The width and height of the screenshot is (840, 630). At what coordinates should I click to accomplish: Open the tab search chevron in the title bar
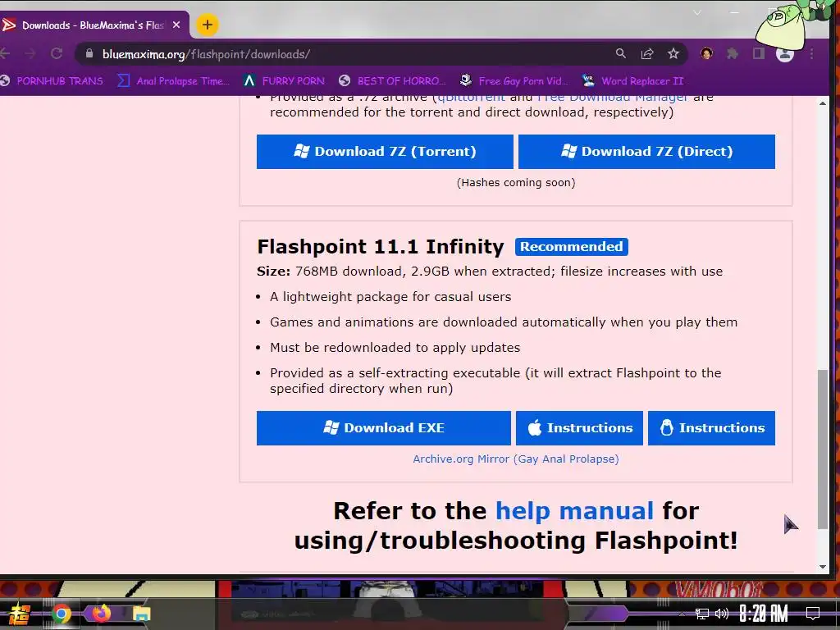click(x=697, y=13)
